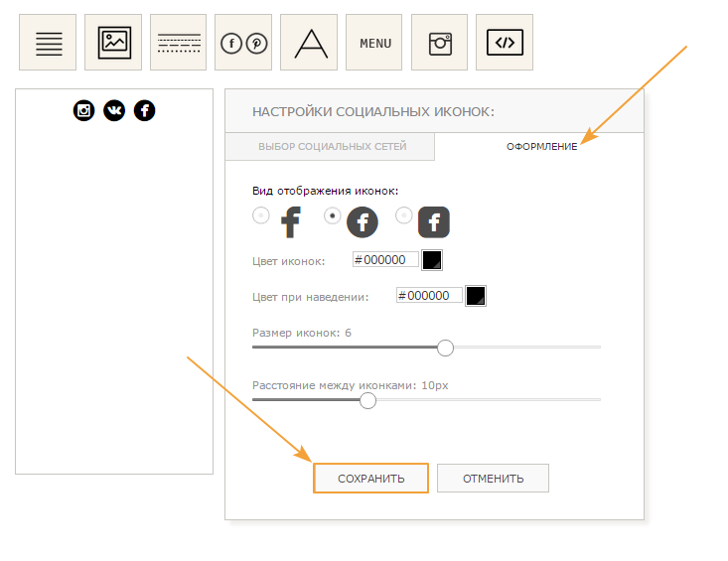Click the rounded-square Facebook style preview

(434, 222)
